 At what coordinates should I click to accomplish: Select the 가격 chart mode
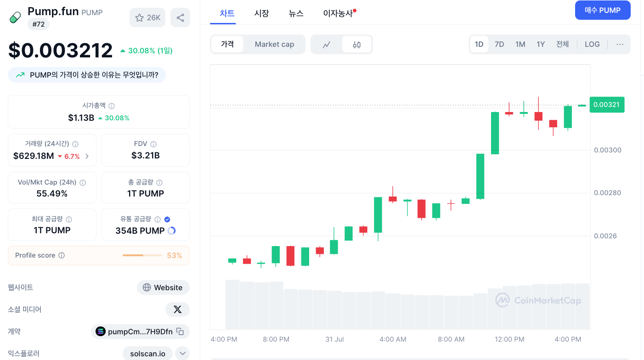coord(227,44)
